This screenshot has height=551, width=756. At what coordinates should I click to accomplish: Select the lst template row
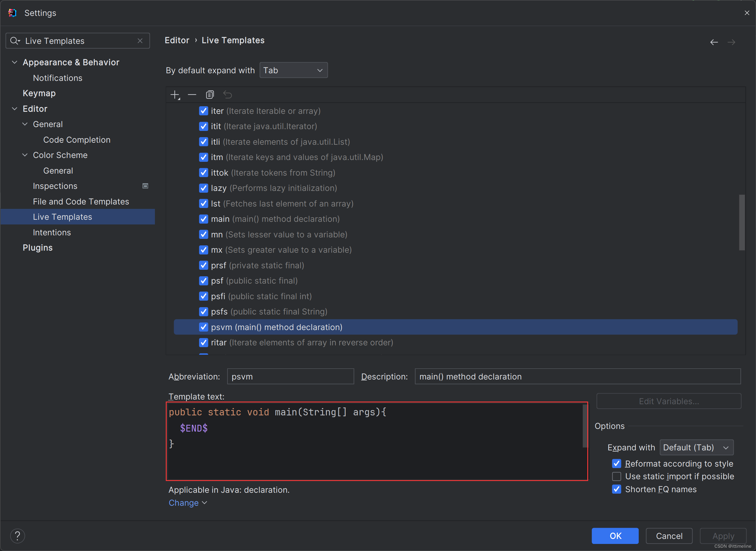[x=455, y=204]
